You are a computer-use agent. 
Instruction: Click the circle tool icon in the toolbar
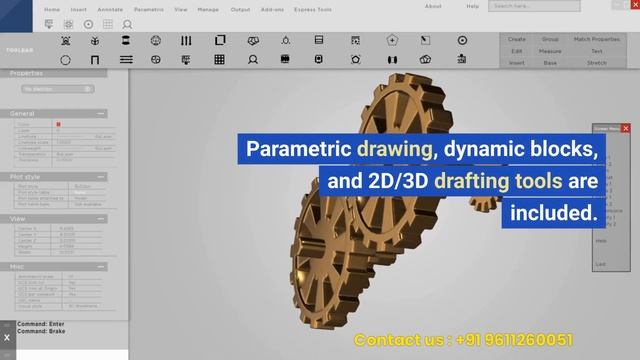(x=65, y=60)
